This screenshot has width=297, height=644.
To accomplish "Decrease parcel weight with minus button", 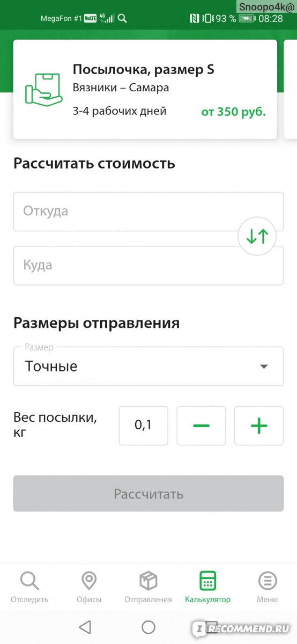I will (201, 426).
